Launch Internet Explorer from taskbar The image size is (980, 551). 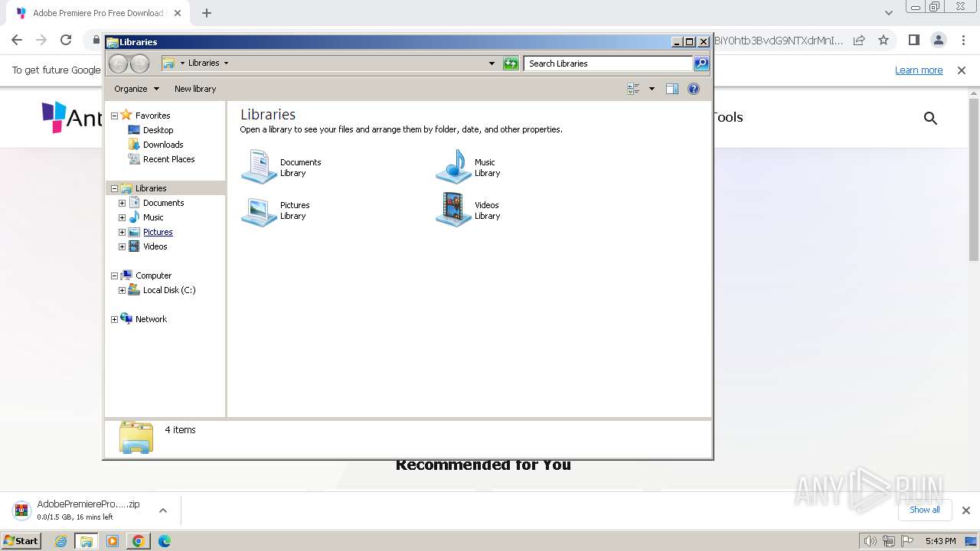point(61,541)
